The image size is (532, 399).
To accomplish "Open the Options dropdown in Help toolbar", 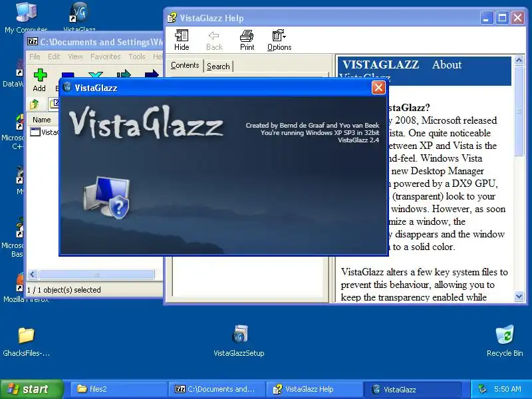I will (279, 40).
